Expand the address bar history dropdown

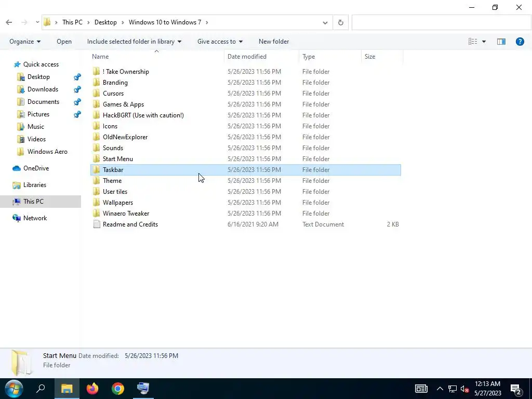325,23
